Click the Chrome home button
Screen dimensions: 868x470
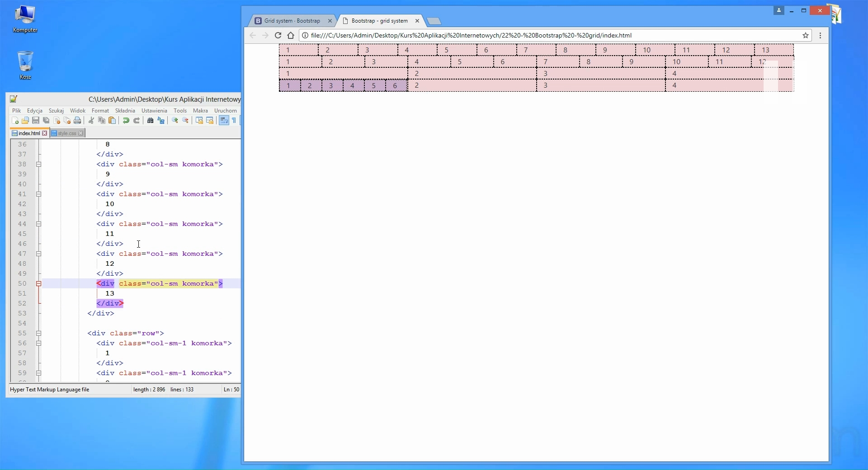pyautogui.click(x=291, y=35)
